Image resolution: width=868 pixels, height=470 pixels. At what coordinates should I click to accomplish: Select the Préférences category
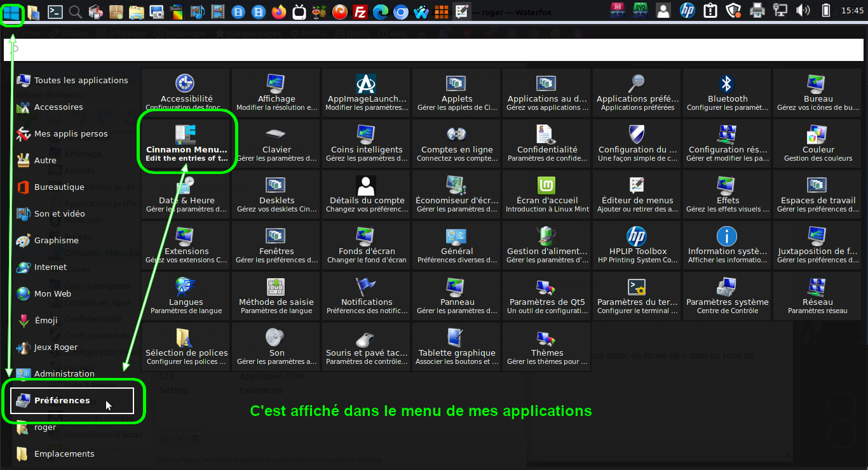point(72,401)
